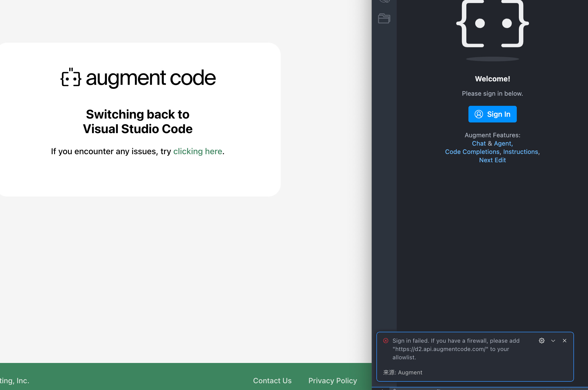The height and width of the screenshot is (390, 588).
Task: Collapse the sign-in failed notification
Action: (553, 341)
